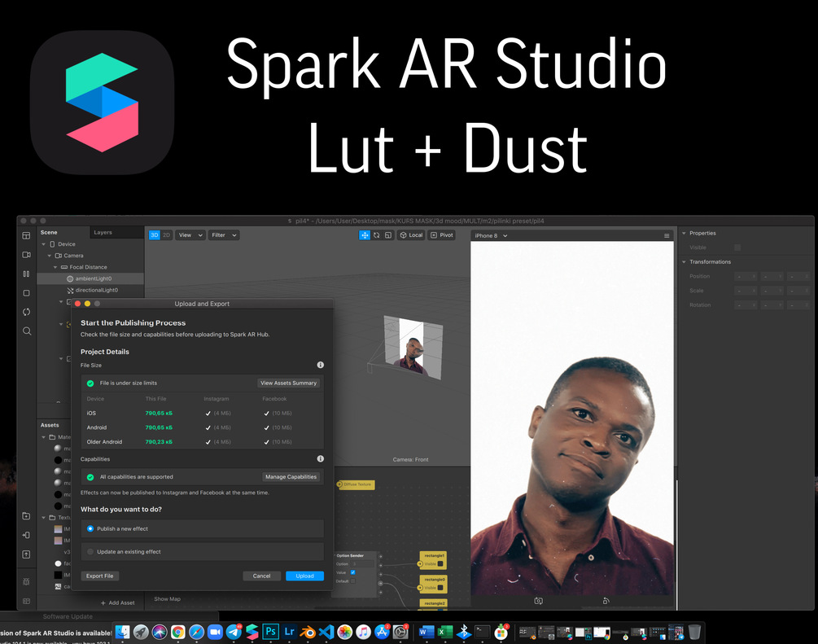The image size is (818, 644).
Task: Click Show Map in patch editor
Action: (168, 599)
